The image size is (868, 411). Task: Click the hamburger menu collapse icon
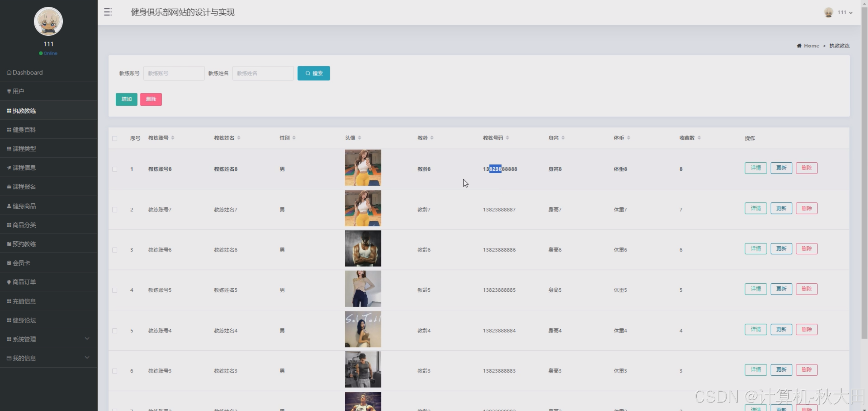click(108, 12)
